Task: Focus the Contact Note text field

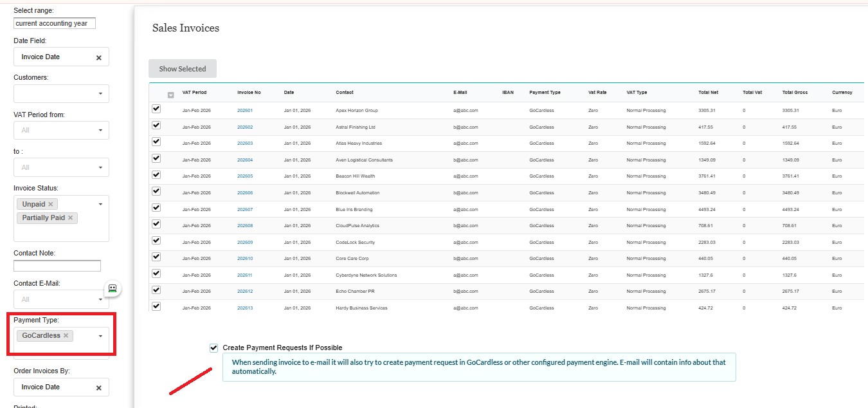Action: pyautogui.click(x=57, y=266)
